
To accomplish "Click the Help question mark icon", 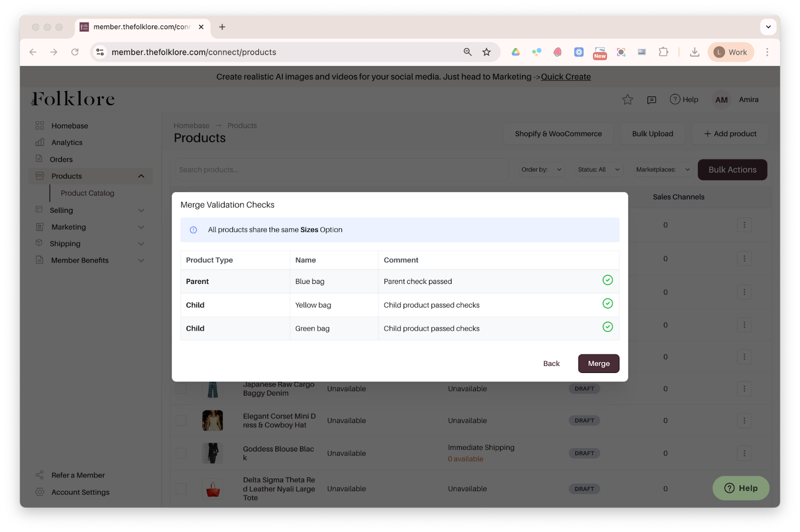I will click(x=675, y=99).
